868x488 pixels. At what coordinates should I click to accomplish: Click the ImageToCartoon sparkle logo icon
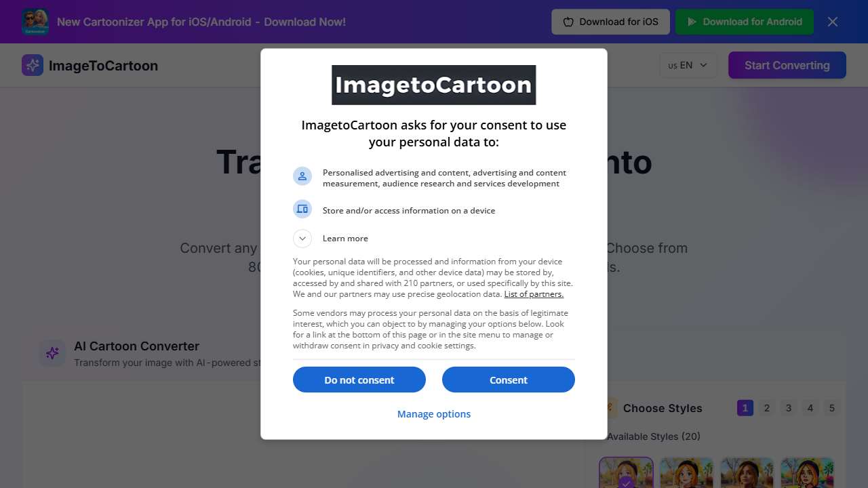(32, 65)
